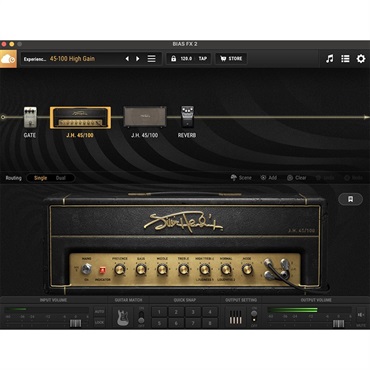Image resolution: width=370 pixels, height=370 pixels.
Task: Adjust the amp BASS knob
Action: point(141,269)
